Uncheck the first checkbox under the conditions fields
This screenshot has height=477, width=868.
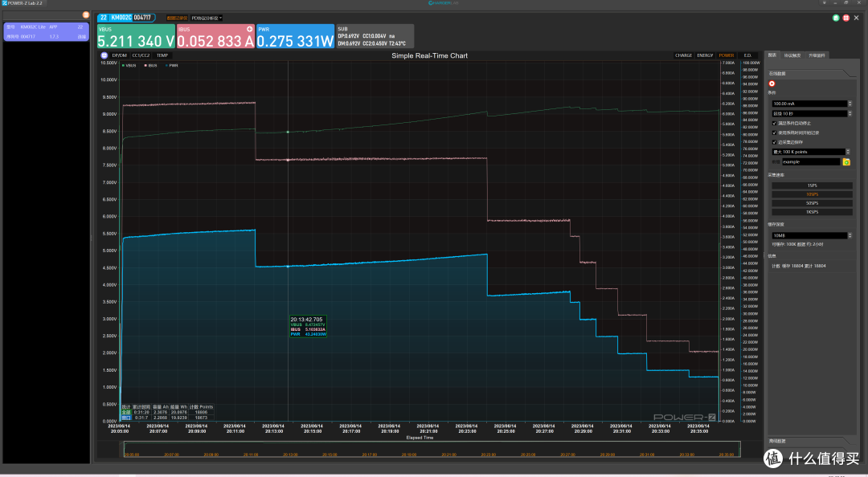point(774,123)
